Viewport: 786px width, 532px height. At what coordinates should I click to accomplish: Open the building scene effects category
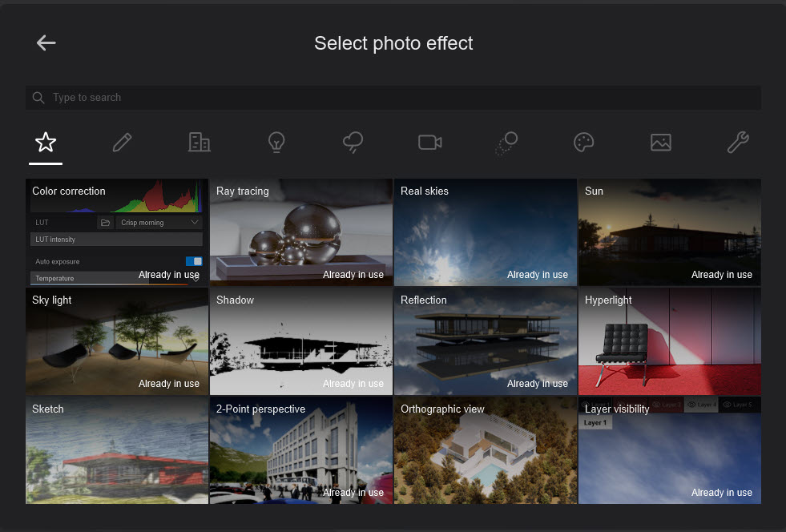click(199, 143)
